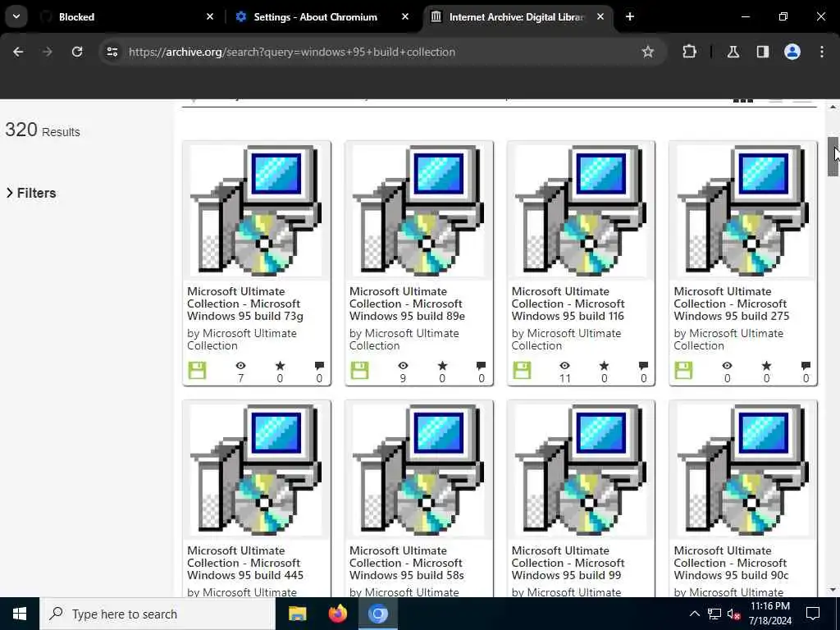Screen dimensions: 840x630
Task: Open Windows 95 build 58s thumbnail
Action: tap(419, 470)
